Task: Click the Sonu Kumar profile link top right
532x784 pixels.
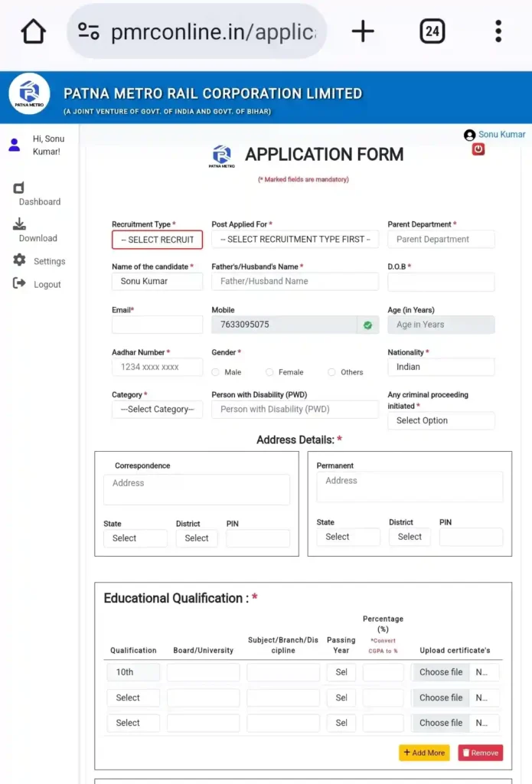Action: (501, 135)
